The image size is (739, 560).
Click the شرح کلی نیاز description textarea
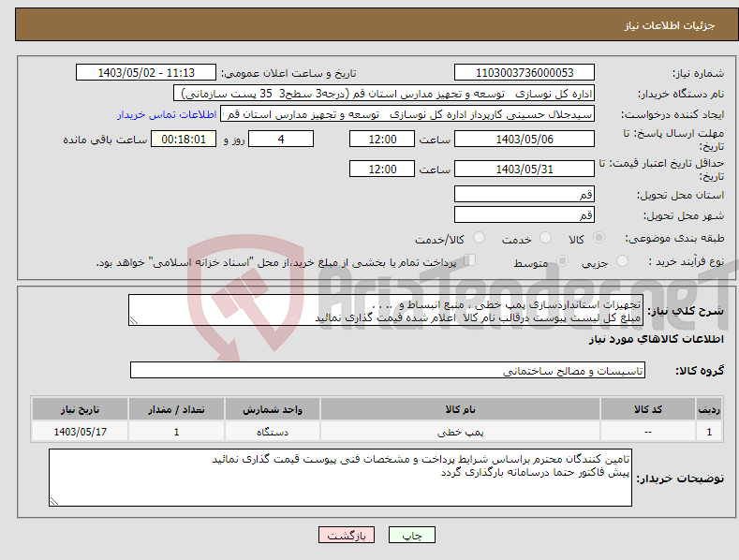click(x=386, y=310)
